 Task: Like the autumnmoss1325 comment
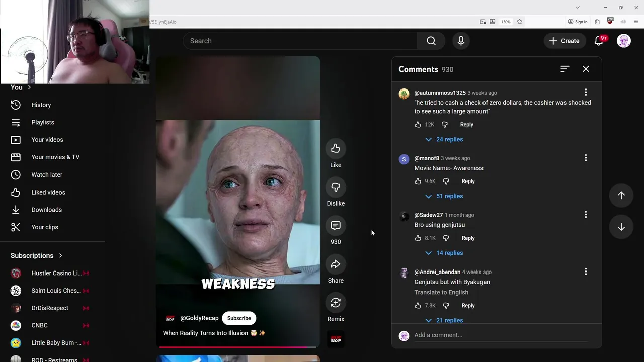coord(418,124)
